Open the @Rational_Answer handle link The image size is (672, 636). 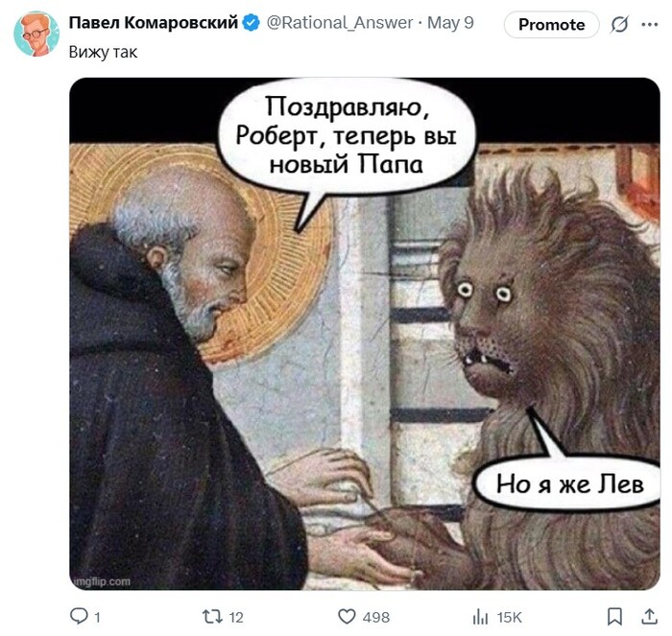pyautogui.click(x=340, y=23)
